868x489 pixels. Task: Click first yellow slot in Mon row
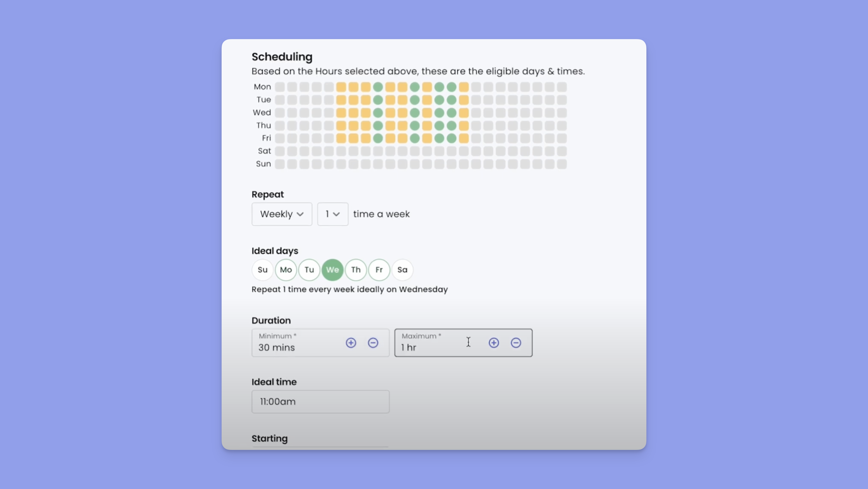point(341,87)
